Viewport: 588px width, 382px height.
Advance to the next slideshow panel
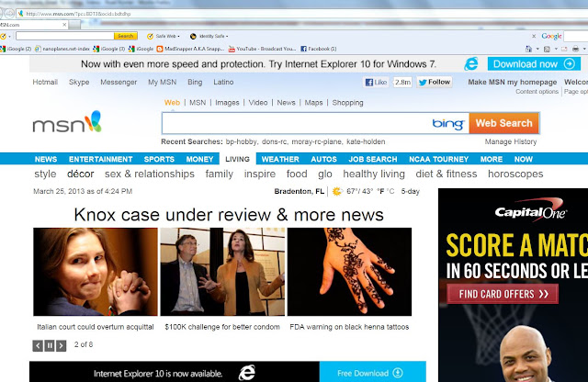click(x=62, y=345)
